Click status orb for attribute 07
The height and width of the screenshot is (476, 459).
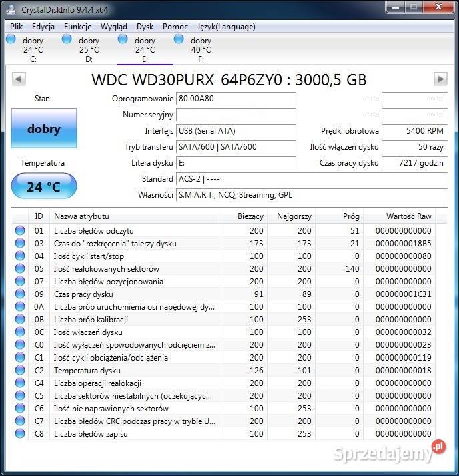click(20, 282)
